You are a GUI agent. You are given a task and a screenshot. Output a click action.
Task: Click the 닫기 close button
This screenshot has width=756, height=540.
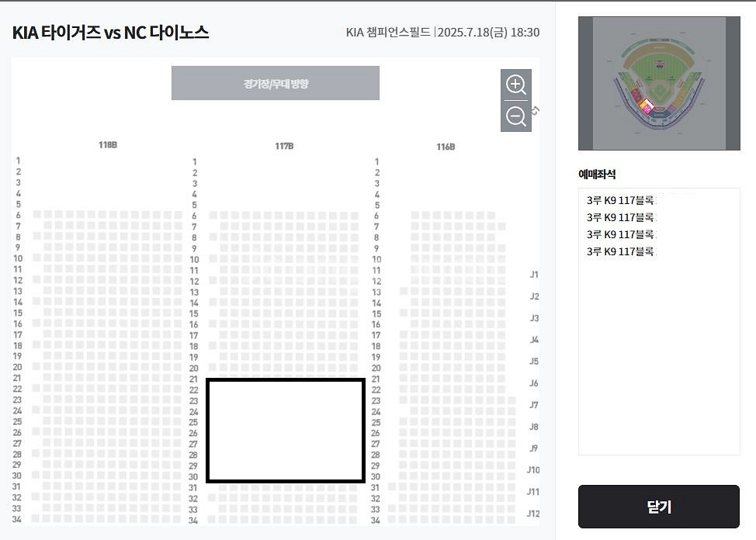pos(659,506)
